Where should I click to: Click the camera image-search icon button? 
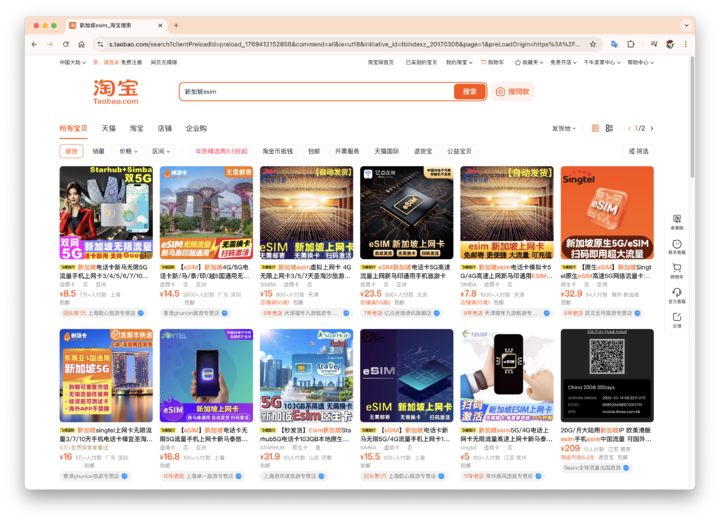coord(512,92)
